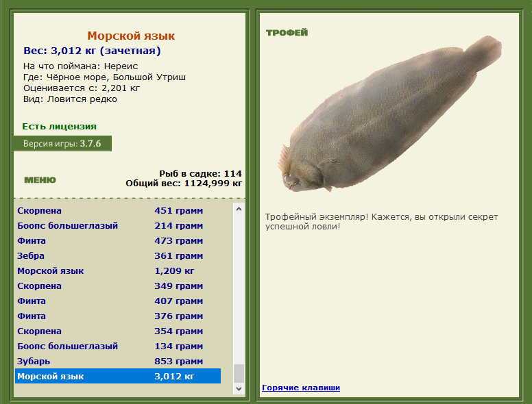The width and height of the screenshot is (532, 404).
Task: Open the МЕНЮ button
Action: 40,180
